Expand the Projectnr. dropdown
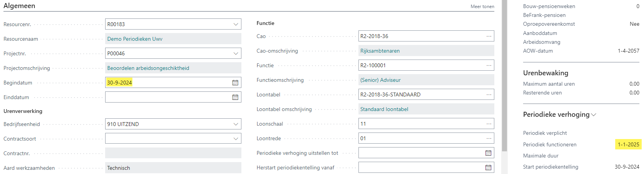 point(236,53)
